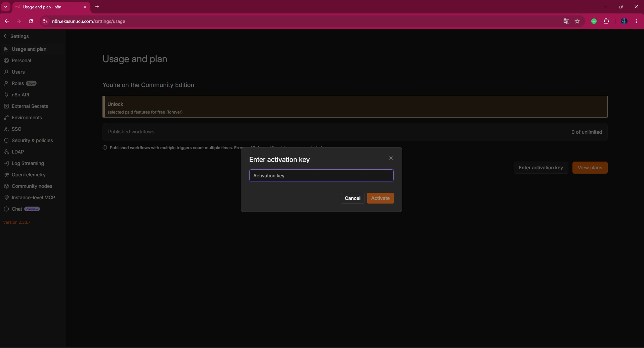Cancel the activation key dialog
Viewport: 644px width, 348px height.
coord(352,198)
